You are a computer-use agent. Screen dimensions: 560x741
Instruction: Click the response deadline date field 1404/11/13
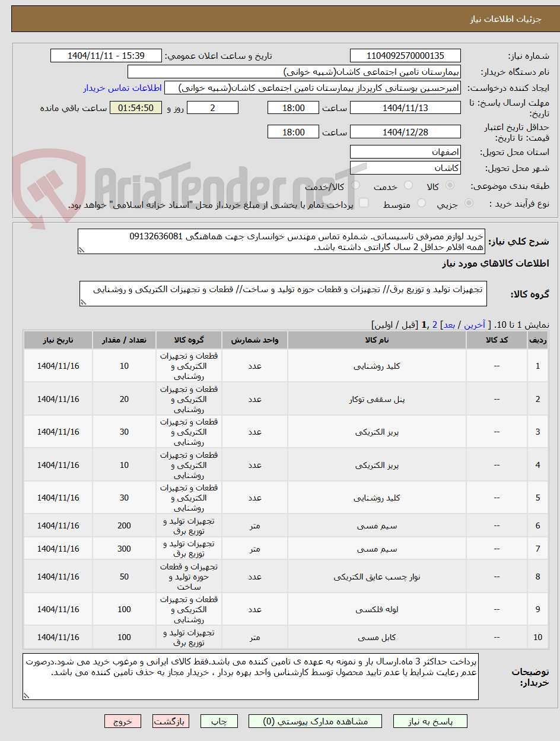tap(405, 107)
